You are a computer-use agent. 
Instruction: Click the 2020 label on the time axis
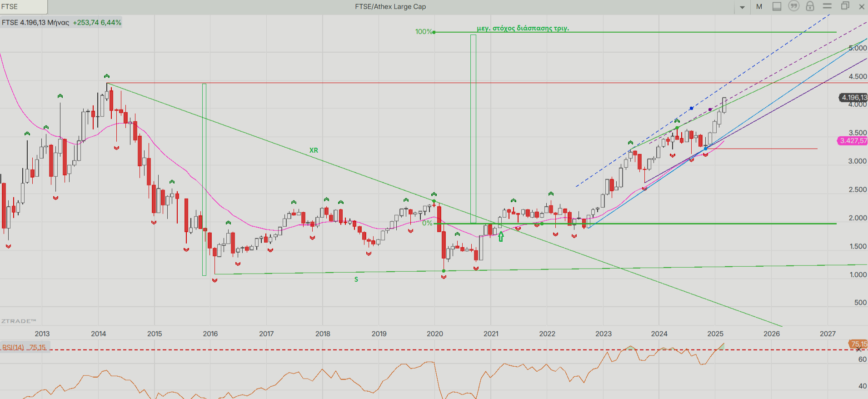pyautogui.click(x=435, y=334)
